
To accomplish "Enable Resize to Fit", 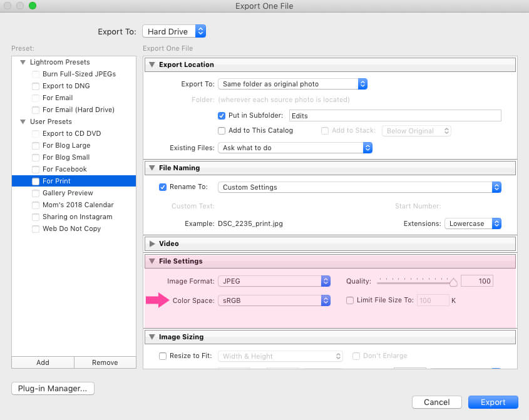I will (x=162, y=356).
